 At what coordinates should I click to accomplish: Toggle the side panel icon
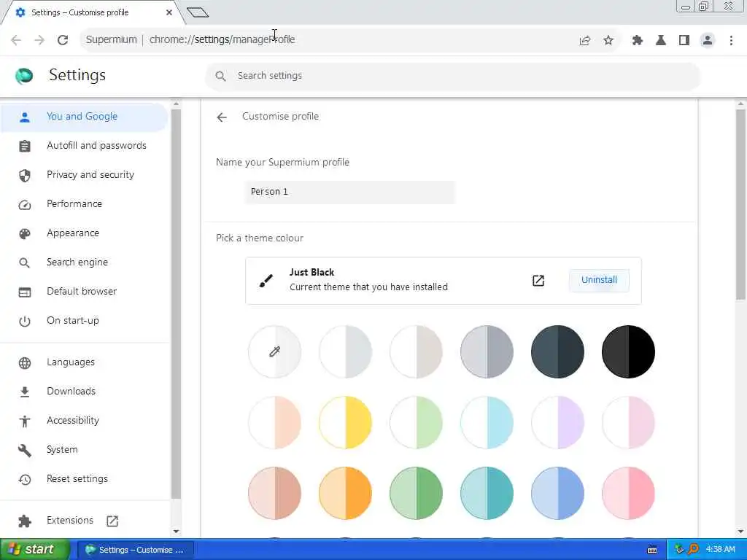pyautogui.click(x=684, y=41)
